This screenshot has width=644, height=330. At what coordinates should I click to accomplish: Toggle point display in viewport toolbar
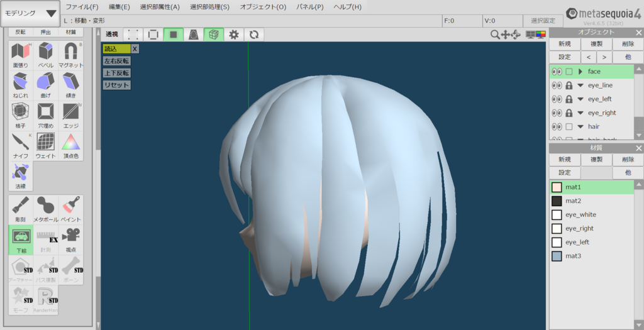(x=133, y=35)
